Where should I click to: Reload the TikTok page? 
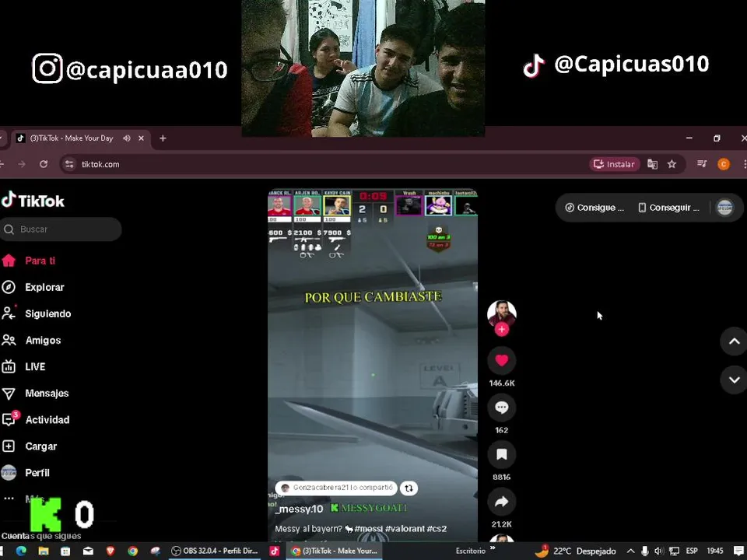tap(44, 164)
